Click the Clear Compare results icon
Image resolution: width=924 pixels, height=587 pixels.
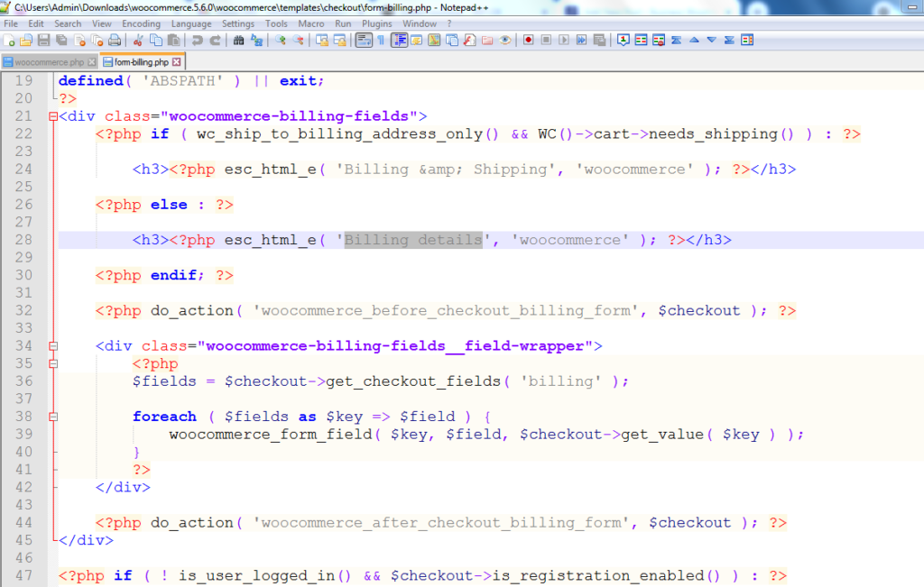(x=659, y=40)
